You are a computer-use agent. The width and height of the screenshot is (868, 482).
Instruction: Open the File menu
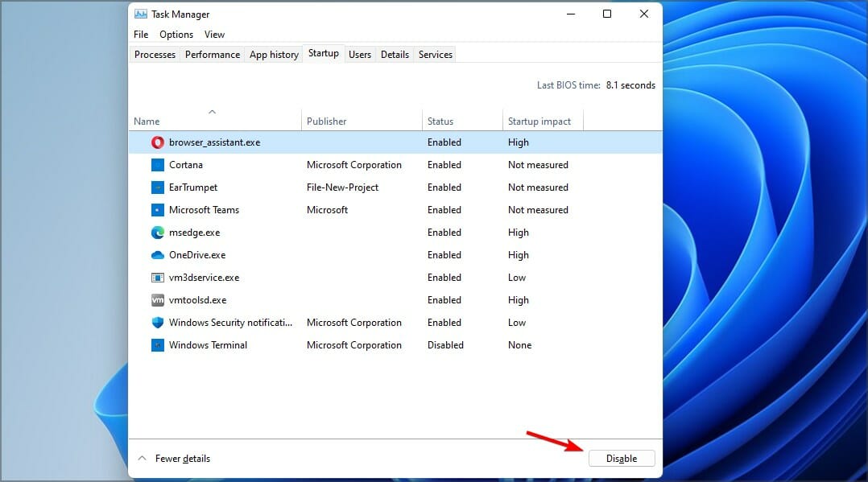tap(141, 35)
